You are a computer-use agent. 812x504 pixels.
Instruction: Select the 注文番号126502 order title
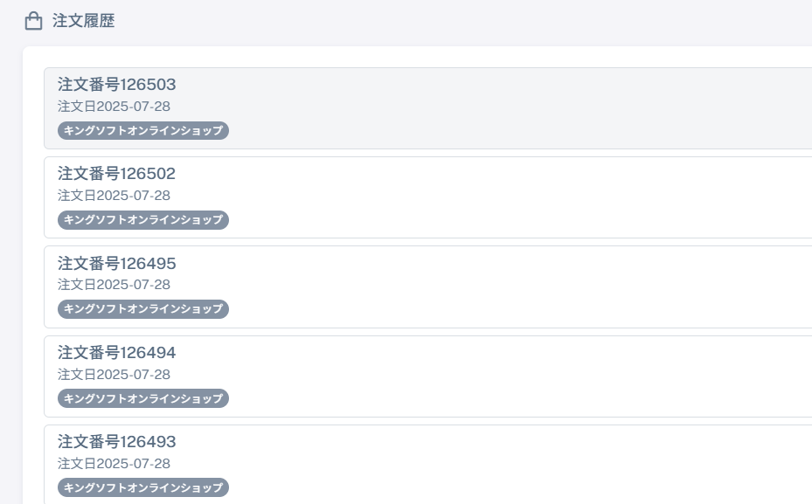(x=116, y=173)
